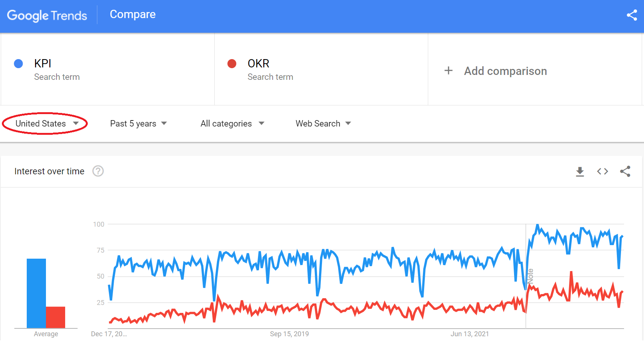Click the blue KPI color dot
The height and width of the screenshot is (343, 644).
tap(18, 64)
